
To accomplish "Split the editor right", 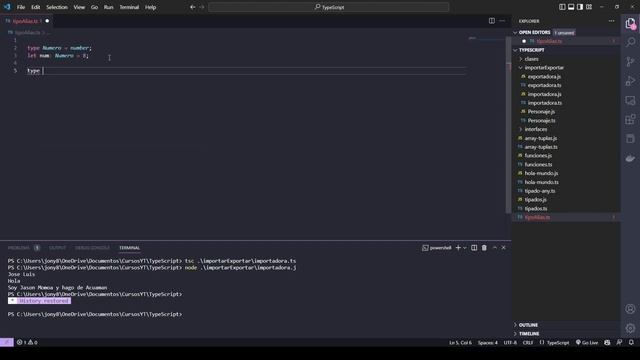I will coord(492,21).
